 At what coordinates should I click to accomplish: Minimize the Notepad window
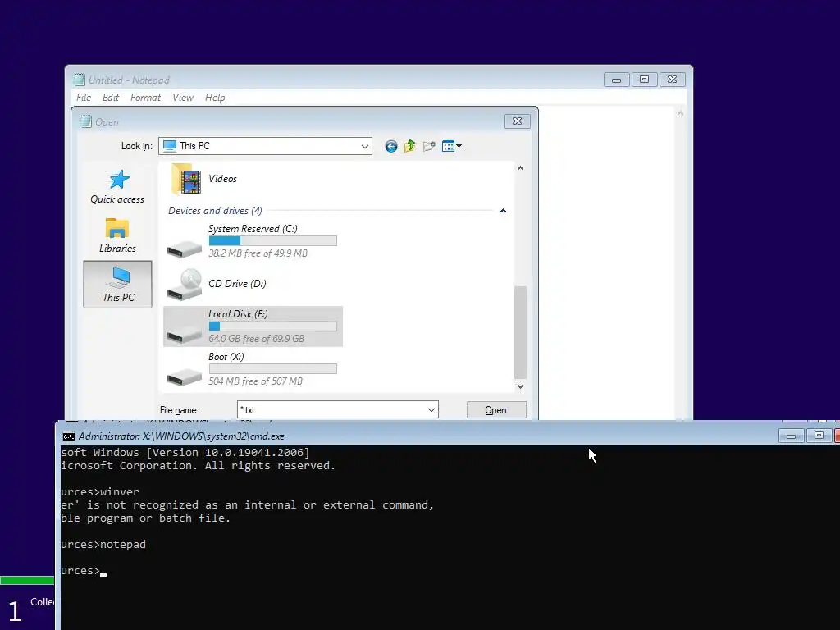(x=617, y=80)
